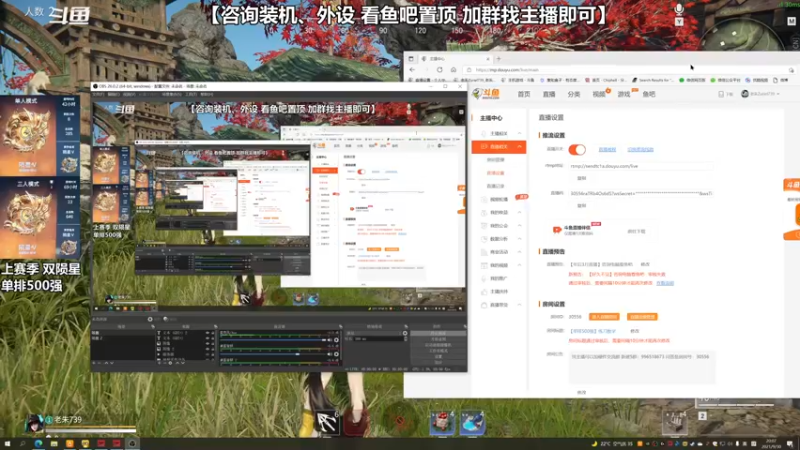Copy the stream key with 复制
Viewport: 800px width, 450px height.
pyautogui.click(x=582, y=206)
